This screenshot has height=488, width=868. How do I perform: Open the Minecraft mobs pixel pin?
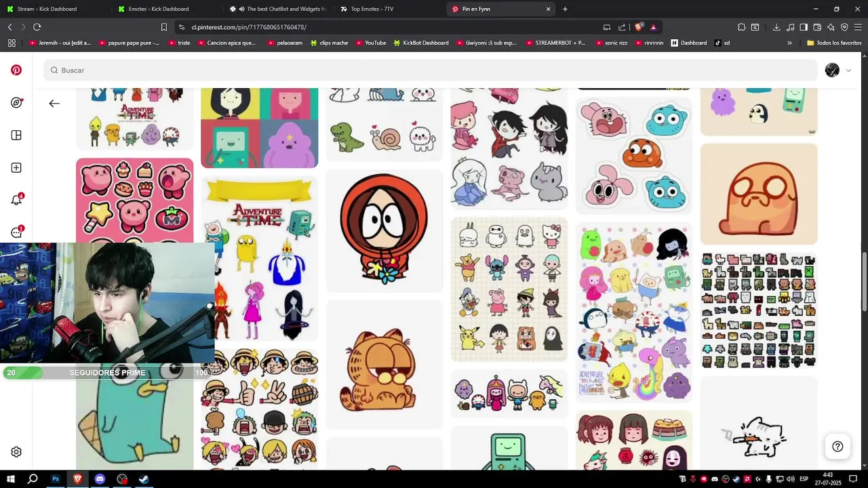point(759,310)
